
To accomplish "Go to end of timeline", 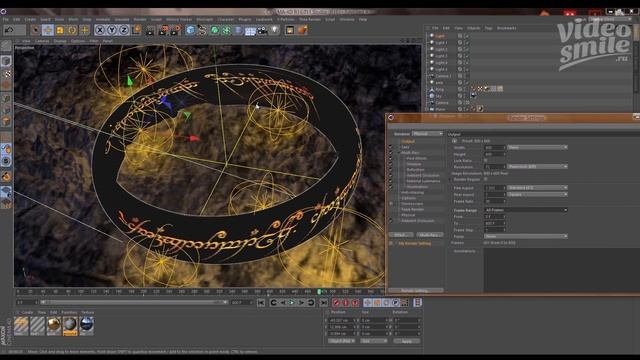I will [324, 303].
